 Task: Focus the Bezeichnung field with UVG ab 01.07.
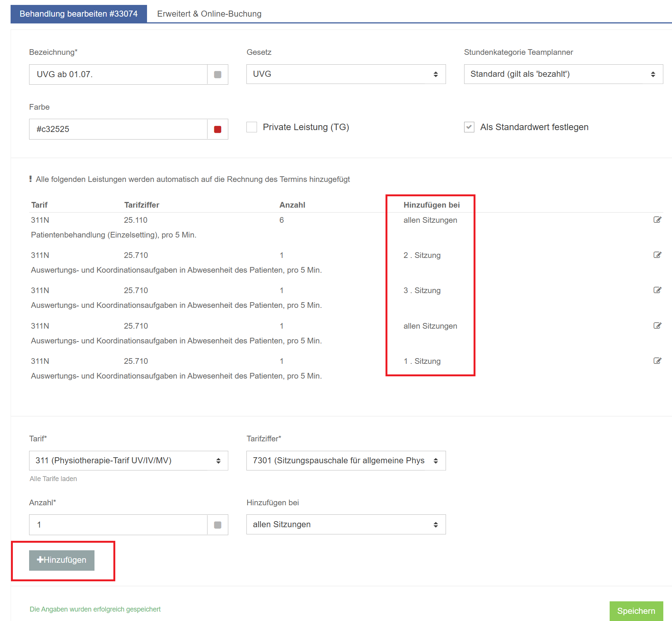[118, 75]
